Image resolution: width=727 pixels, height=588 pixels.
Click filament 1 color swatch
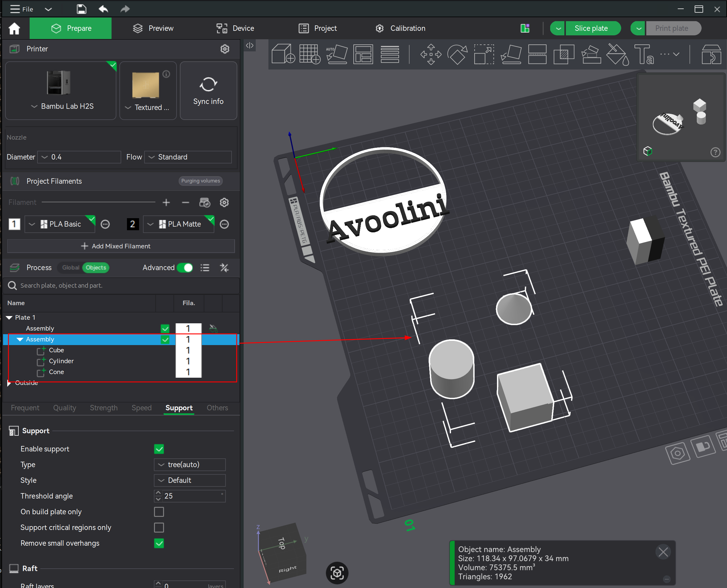(14, 224)
